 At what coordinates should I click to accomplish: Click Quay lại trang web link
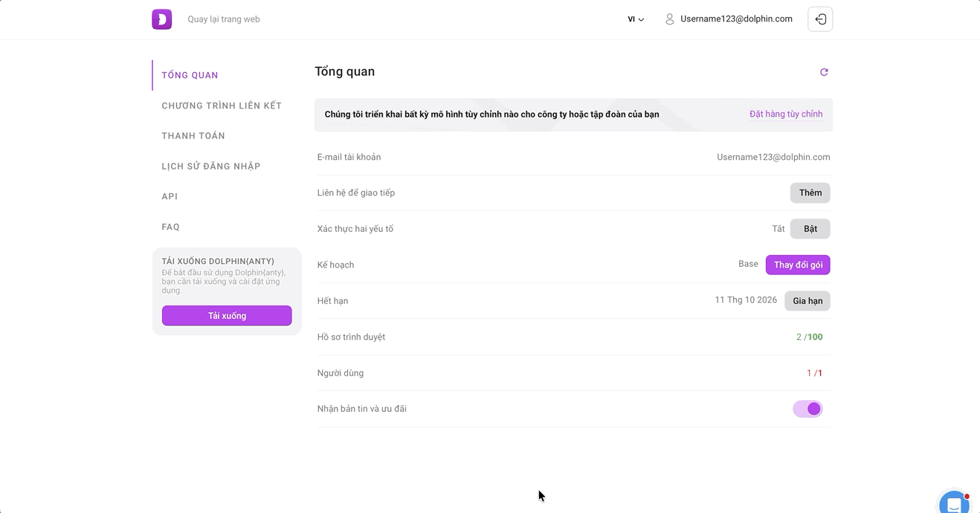click(x=224, y=19)
